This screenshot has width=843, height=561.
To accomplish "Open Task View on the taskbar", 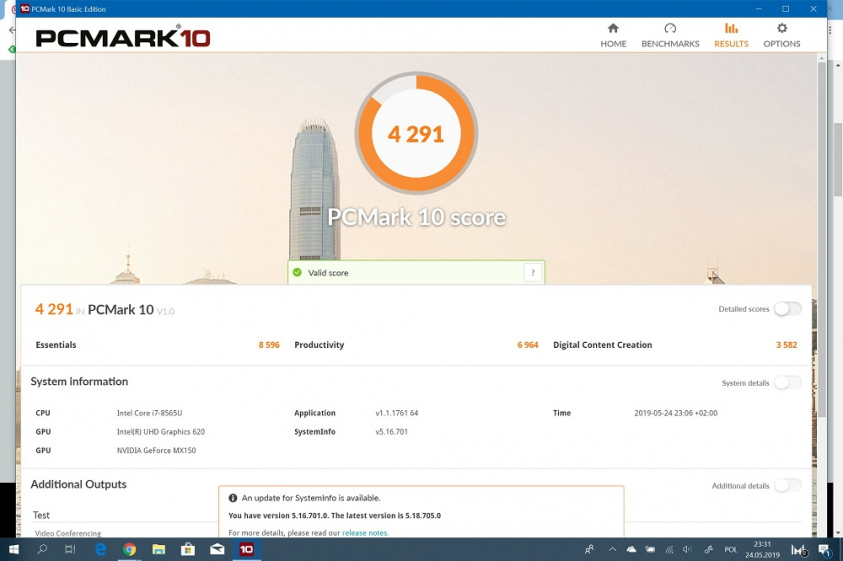I will (70, 549).
